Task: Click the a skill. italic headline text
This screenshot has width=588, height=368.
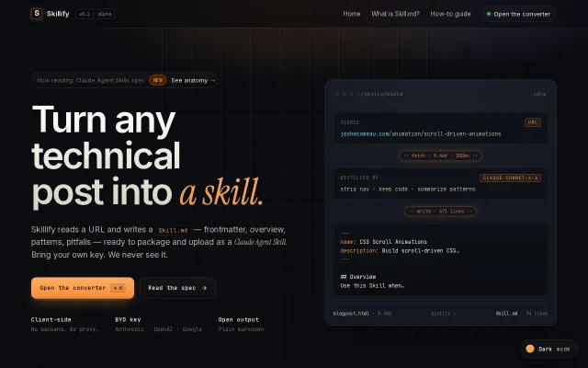Action: click(x=221, y=192)
